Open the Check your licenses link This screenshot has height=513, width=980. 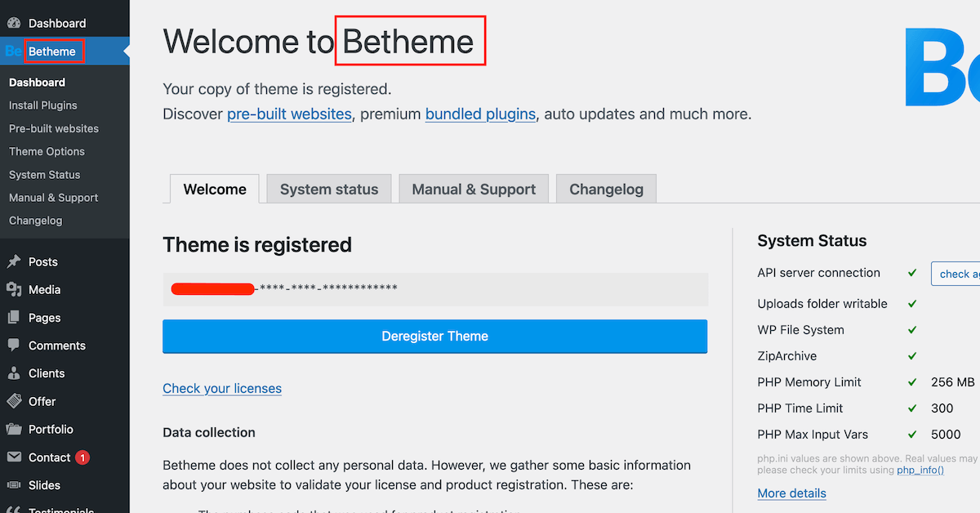click(222, 389)
